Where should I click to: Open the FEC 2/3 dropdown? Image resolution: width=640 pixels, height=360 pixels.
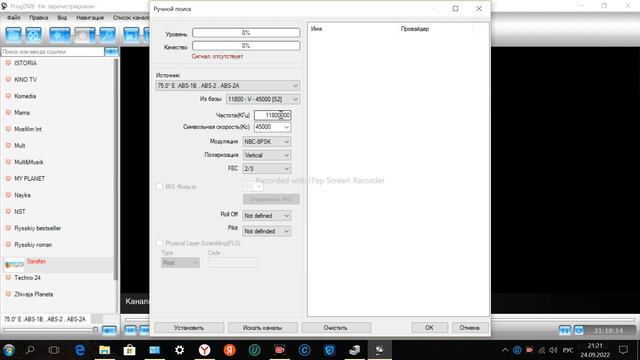coord(267,169)
